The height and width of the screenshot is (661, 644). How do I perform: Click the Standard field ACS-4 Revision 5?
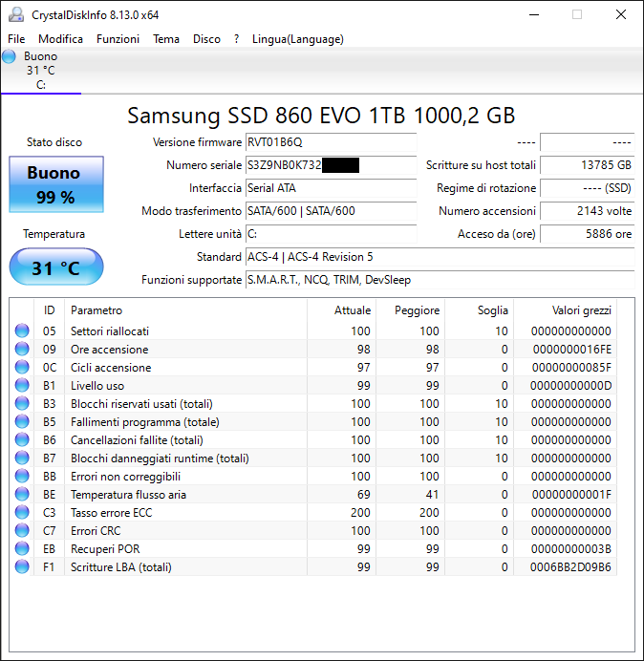pyautogui.click(x=440, y=257)
